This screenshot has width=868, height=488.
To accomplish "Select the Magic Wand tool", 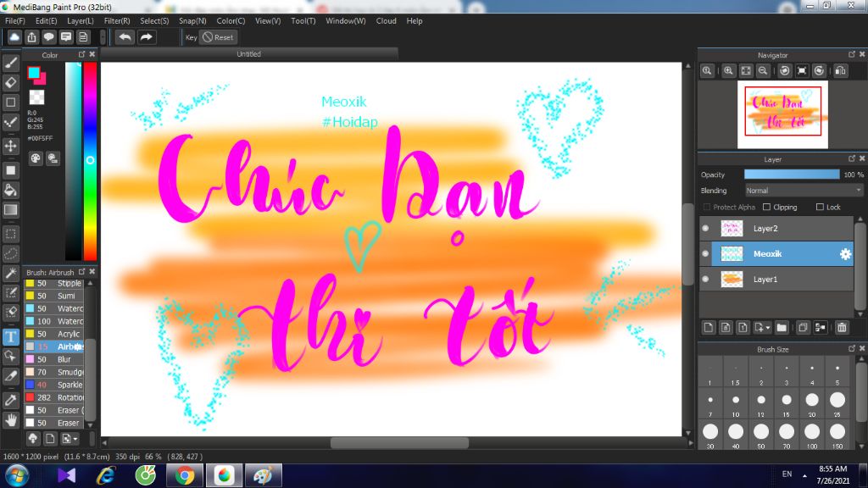I will (10, 273).
